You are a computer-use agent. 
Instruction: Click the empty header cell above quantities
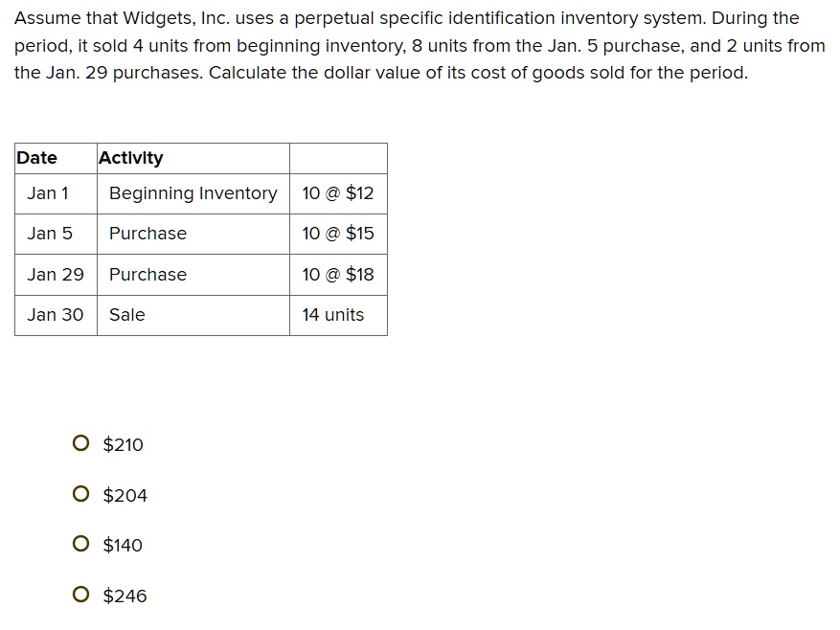[338, 157]
